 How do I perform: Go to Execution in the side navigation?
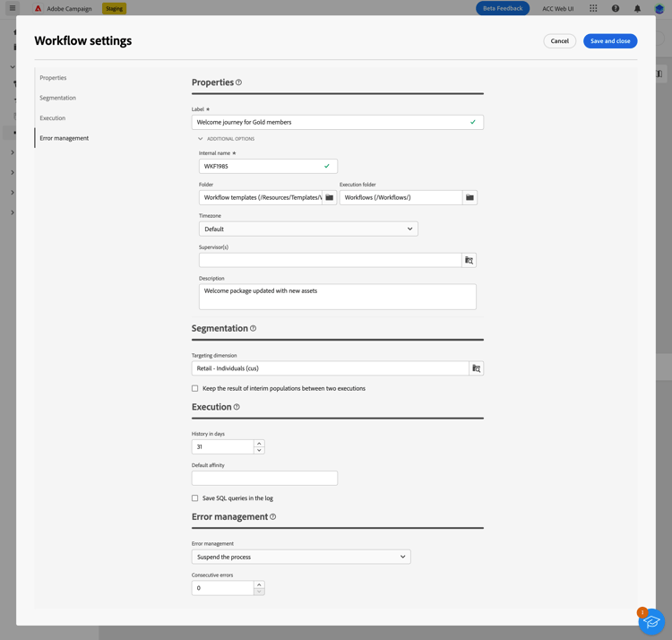pyautogui.click(x=53, y=118)
